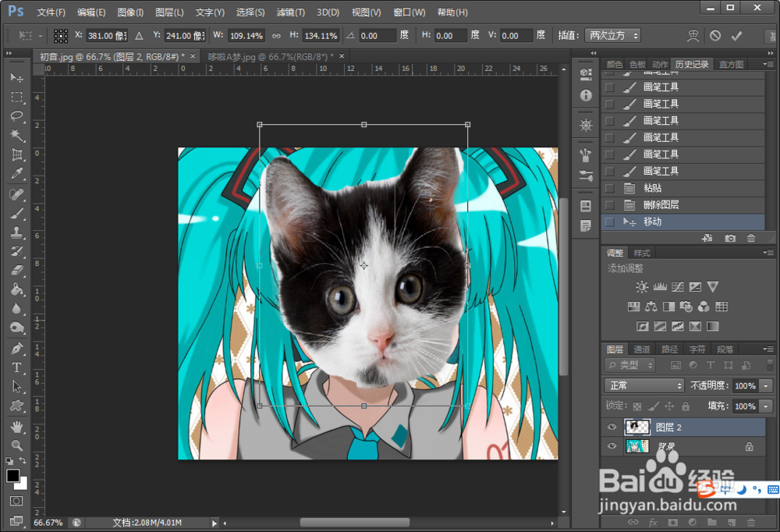
Task: Open fill 填充 slider arrow
Action: (766, 406)
